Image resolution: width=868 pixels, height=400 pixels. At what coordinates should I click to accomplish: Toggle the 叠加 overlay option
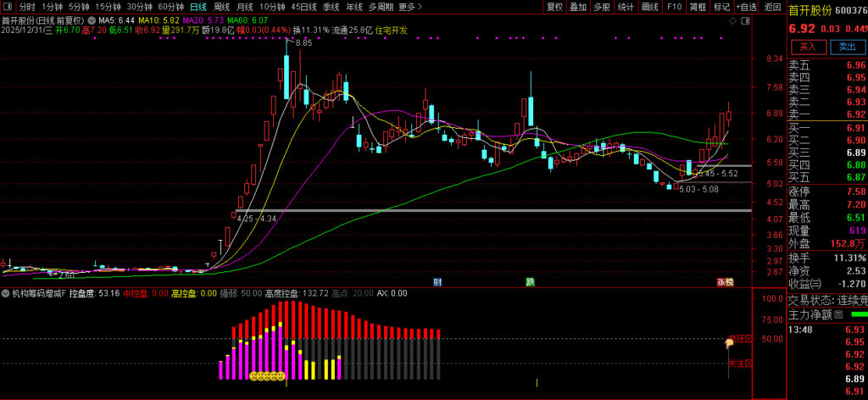pos(578,7)
